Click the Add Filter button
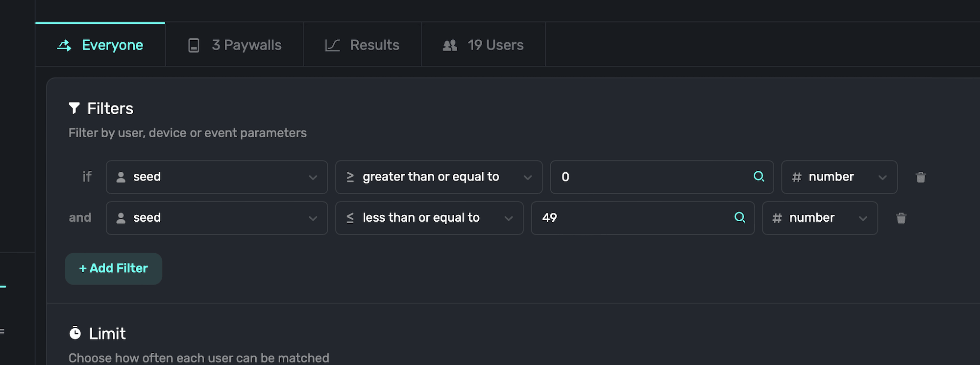The image size is (980, 365). [x=114, y=268]
